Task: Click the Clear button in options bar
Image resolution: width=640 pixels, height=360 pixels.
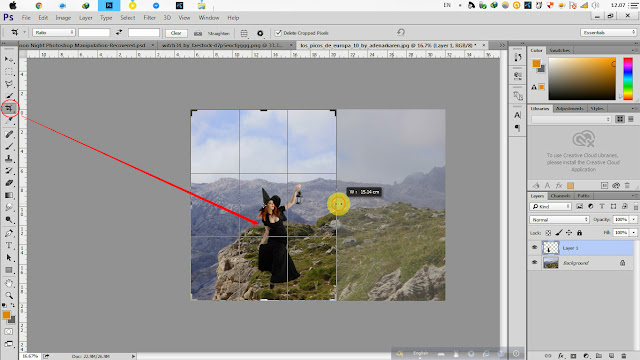Action: pyautogui.click(x=176, y=33)
